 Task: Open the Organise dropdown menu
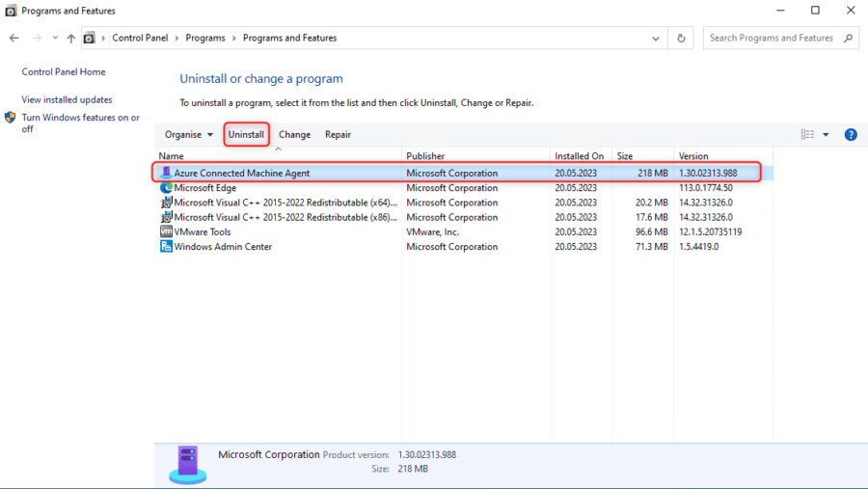(x=189, y=135)
